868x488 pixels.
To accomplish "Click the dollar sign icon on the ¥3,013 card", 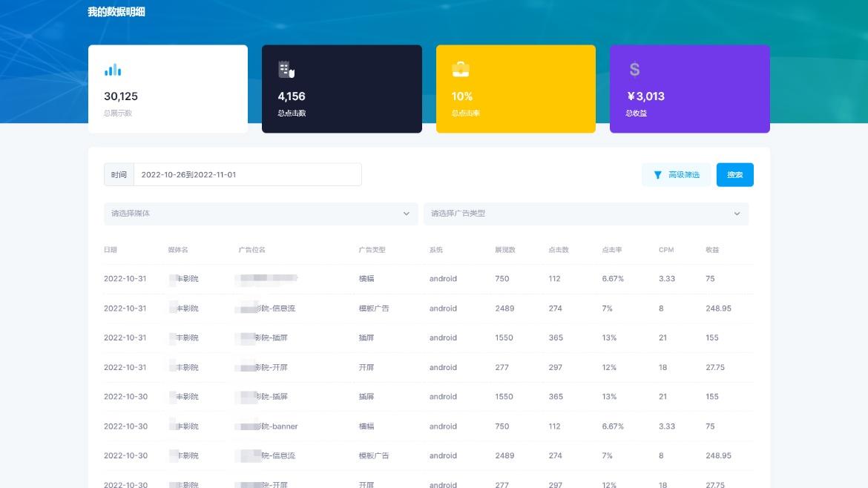I will coord(634,70).
